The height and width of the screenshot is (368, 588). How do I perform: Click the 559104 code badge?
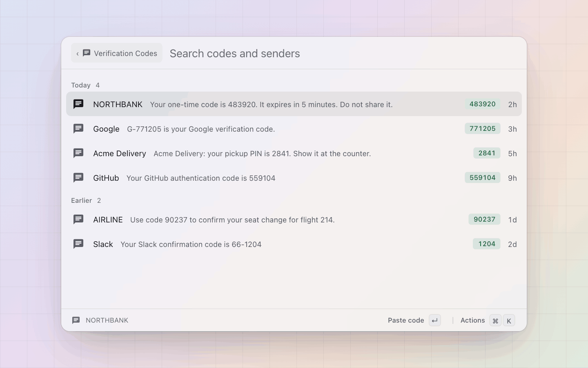click(483, 177)
